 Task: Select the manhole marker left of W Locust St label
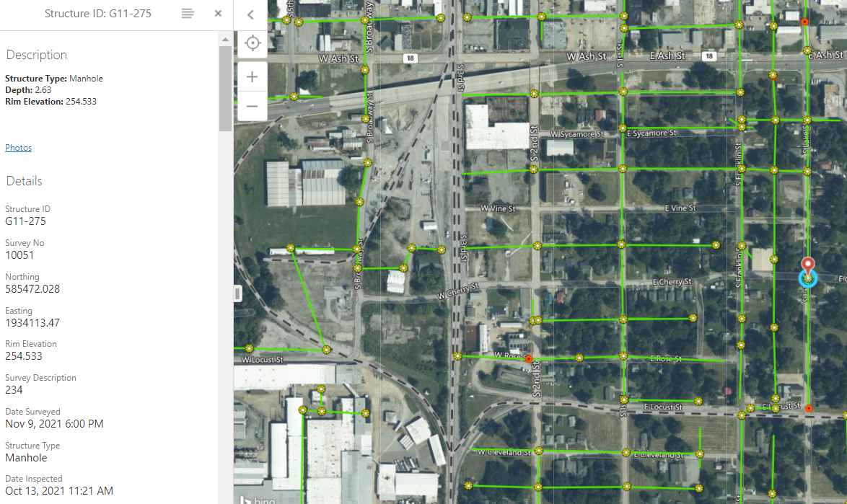tap(250, 348)
